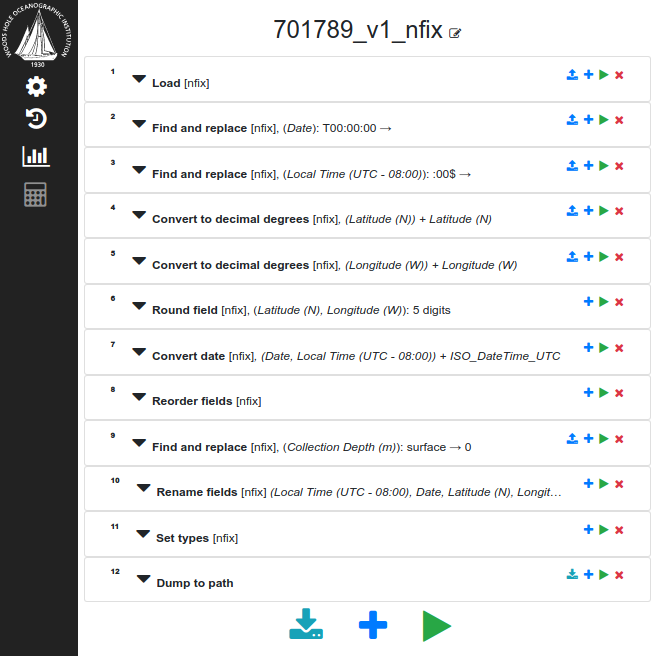The image size is (656, 656).
Task: Expand the Load [nfix] step triangle
Action: 139,79
